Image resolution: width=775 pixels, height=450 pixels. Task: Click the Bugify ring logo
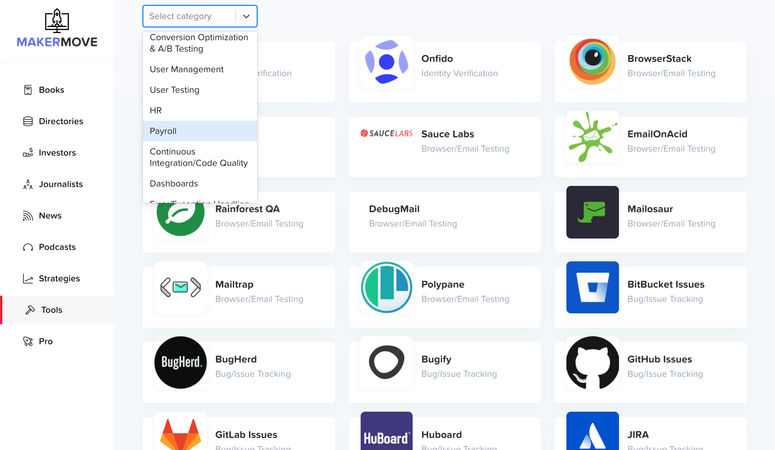click(x=387, y=362)
